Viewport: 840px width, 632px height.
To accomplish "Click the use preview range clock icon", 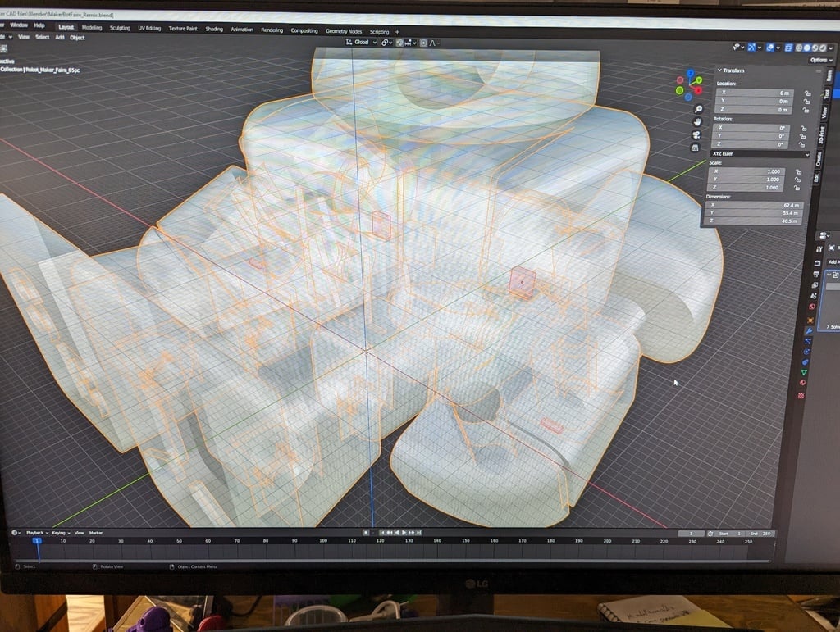I will pyautogui.click(x=710, y=534).
